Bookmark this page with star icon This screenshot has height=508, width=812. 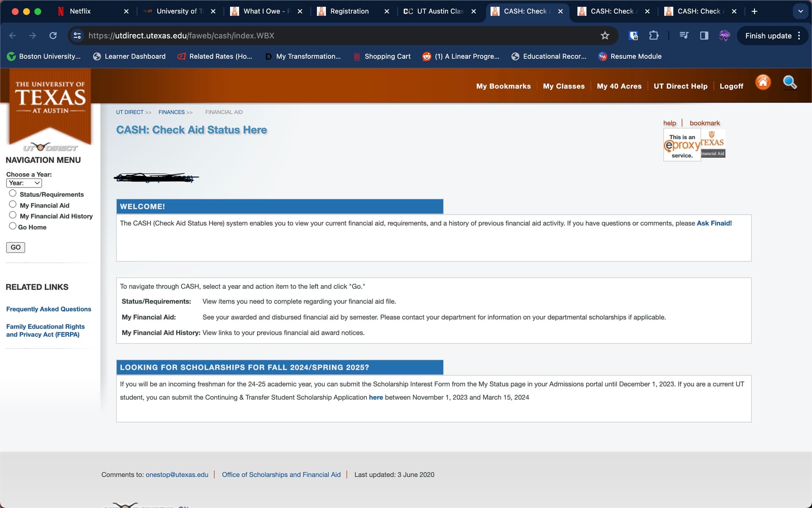pos(605,36)
